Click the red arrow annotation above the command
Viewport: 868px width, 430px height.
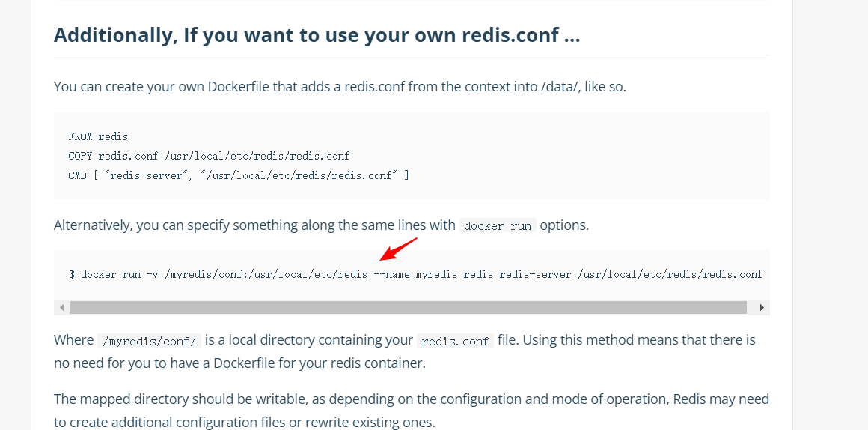click(x=397, y=249)
